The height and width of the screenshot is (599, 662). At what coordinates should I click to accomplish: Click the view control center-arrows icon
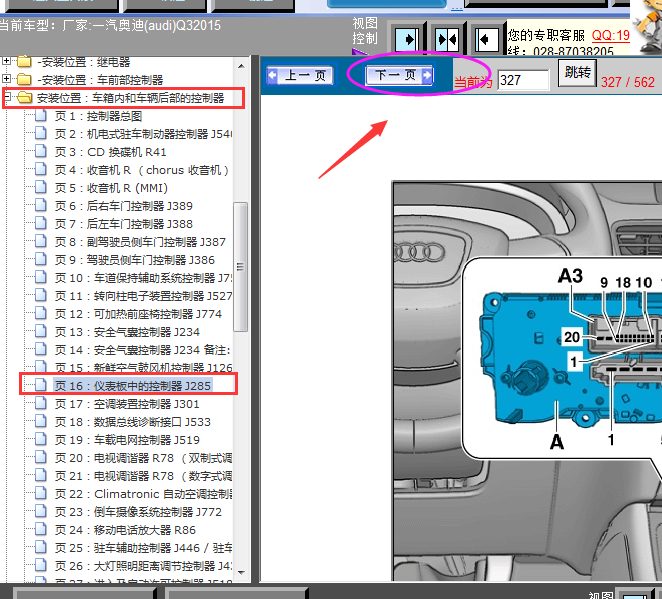(447, 40)
